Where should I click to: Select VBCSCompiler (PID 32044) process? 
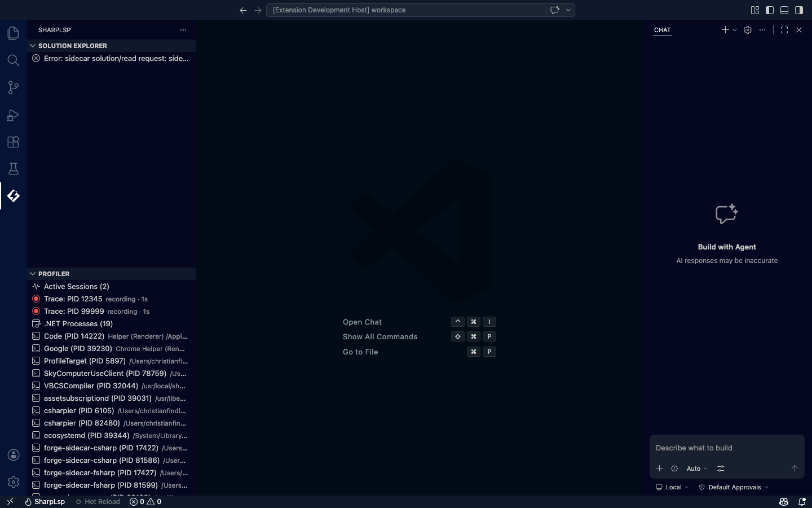(x=111, y=386)
